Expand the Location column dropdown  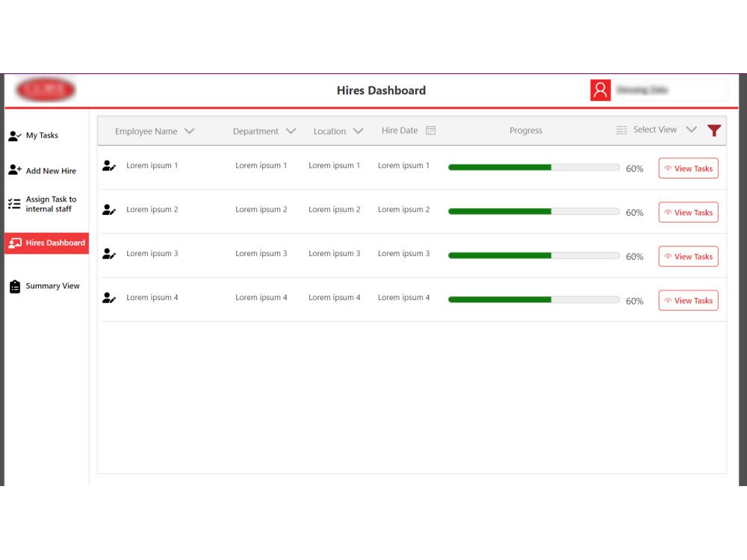pos(358,131)
